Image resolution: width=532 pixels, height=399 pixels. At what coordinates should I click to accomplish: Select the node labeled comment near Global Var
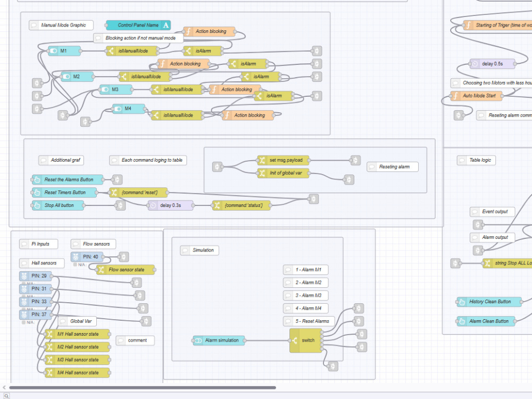[135, 340]
